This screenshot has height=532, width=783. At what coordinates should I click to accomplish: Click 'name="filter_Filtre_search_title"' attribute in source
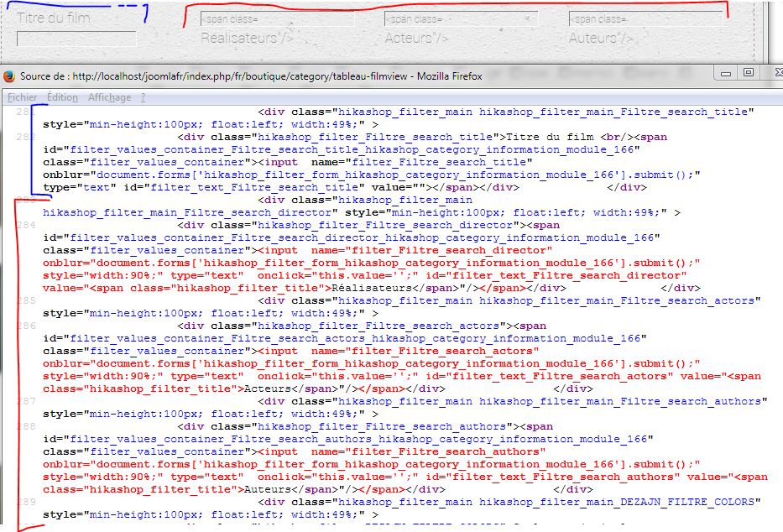pyautogui.click(x=422, y=162)
